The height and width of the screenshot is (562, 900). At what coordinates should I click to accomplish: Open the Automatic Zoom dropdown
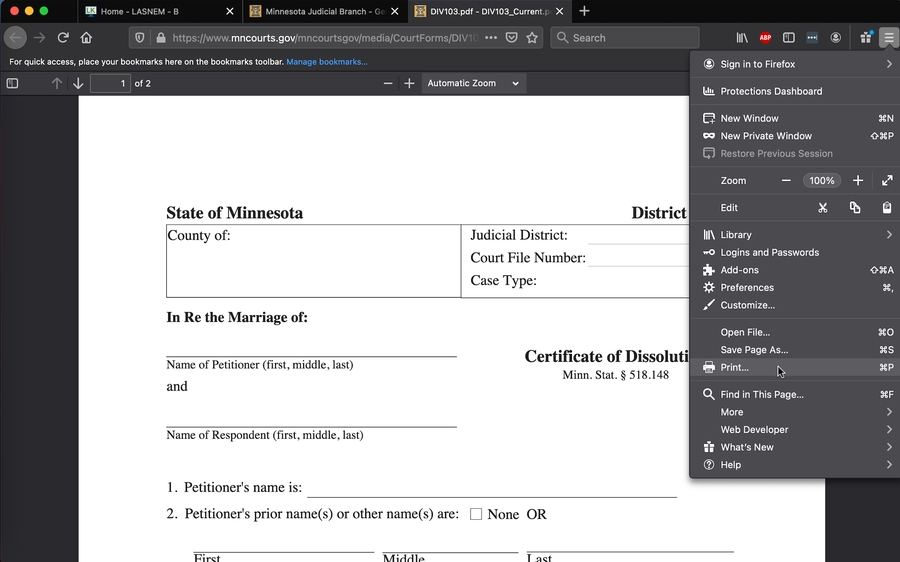(x=473, y=83)
